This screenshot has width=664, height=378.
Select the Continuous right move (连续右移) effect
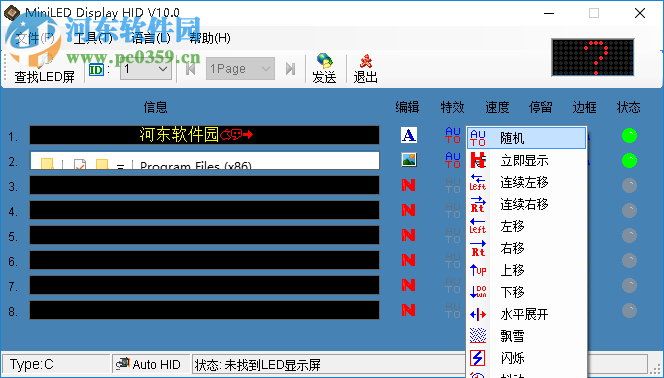click(x=526, y=204)
